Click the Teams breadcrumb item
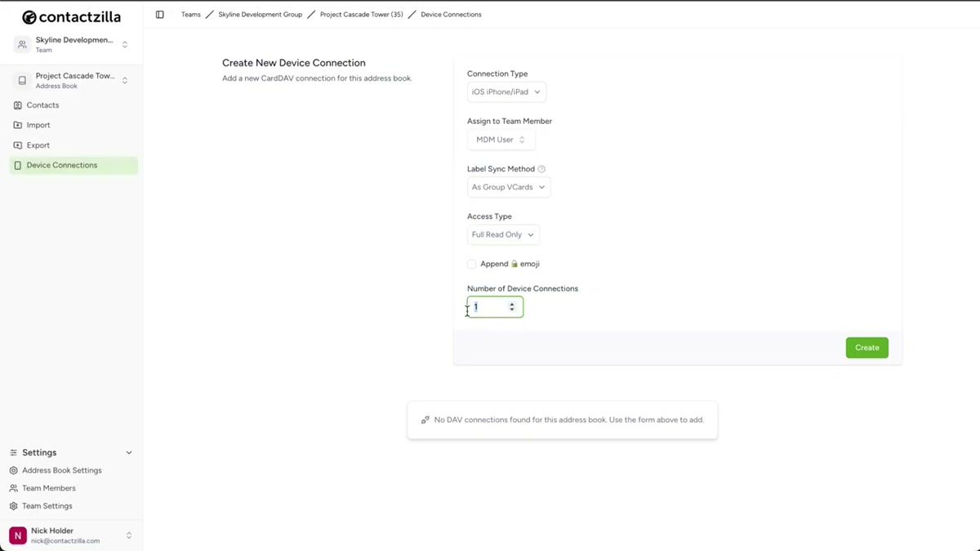Viewport: 980px width, 551px height. click(190, 14)
